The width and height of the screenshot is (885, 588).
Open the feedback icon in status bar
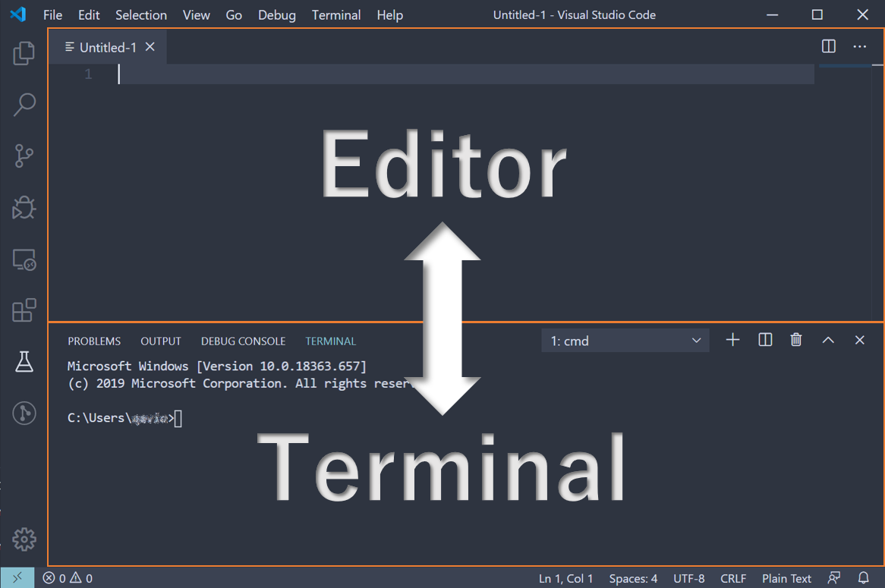click(834, 578)
